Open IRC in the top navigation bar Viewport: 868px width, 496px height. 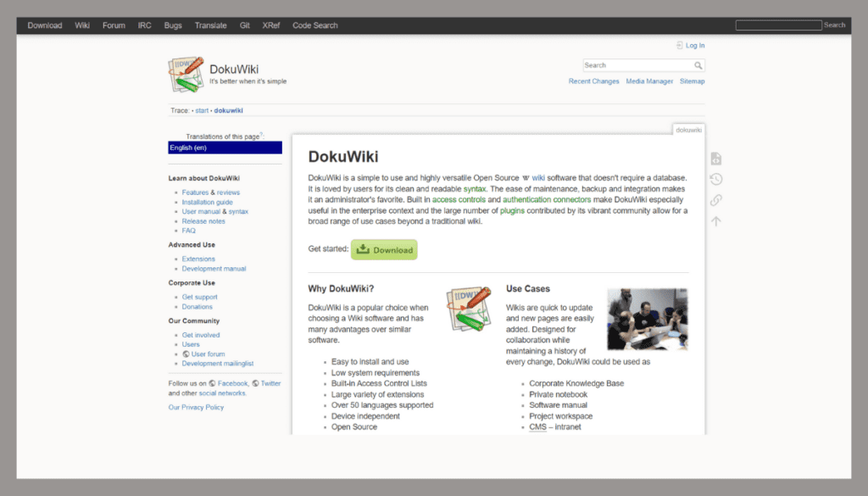144,25
